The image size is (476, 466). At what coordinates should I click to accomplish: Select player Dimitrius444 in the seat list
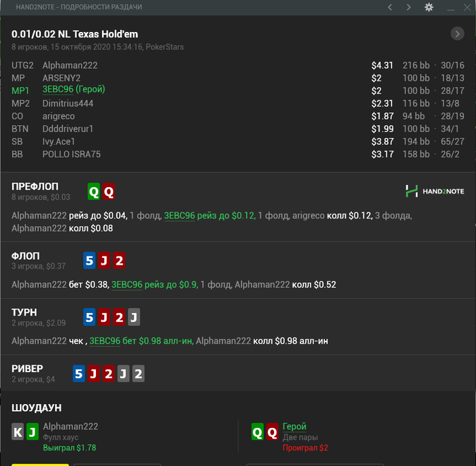(x=68, y=103)
